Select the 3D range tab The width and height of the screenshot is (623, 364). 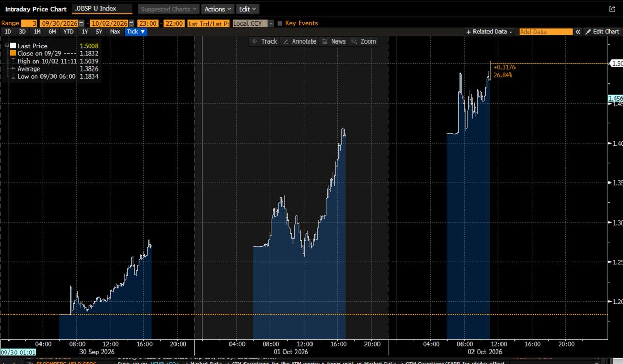coord(23,32)
